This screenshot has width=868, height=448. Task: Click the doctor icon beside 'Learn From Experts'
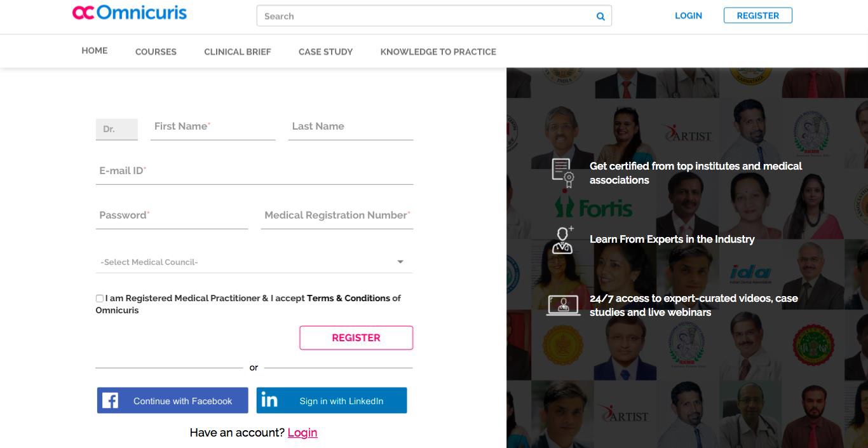pos(562,240)
